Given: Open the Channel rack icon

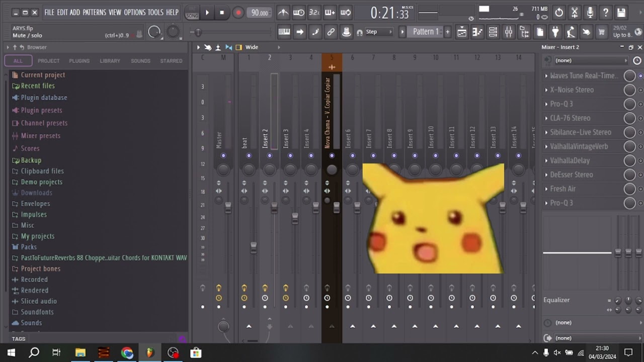Looking at the screenshot, I should tap(493, 32).
